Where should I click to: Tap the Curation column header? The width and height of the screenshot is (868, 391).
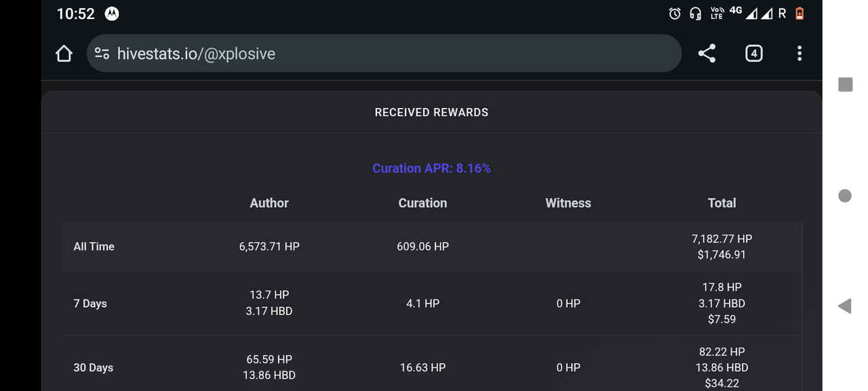(x=422, y=203)
